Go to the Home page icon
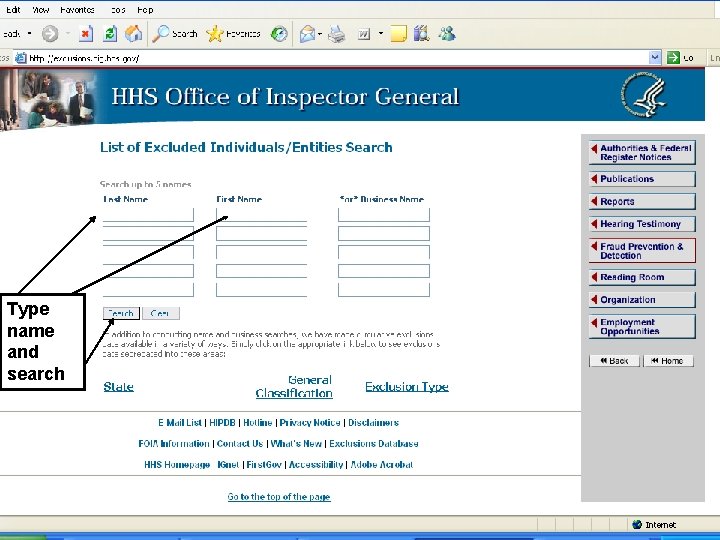Image resolution: width=720 pixels, height=540 pixels. coord(134,34)
